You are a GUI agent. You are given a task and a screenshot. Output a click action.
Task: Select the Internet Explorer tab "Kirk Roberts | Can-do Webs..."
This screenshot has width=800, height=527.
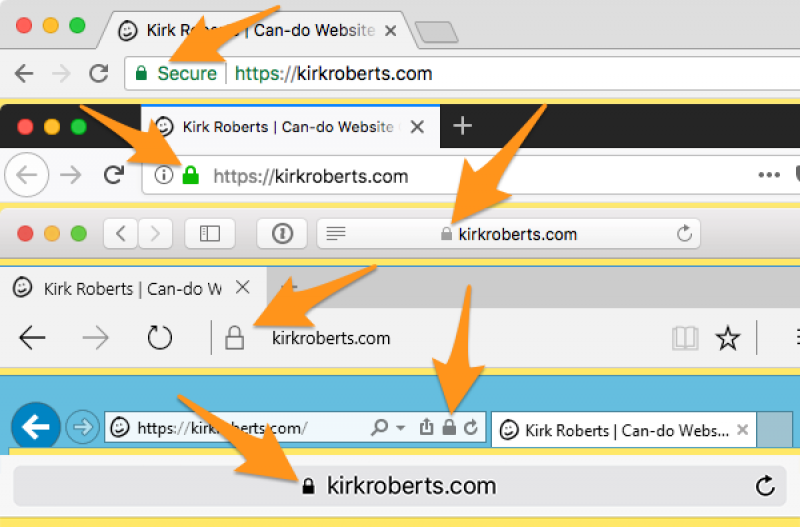point(620,430)
